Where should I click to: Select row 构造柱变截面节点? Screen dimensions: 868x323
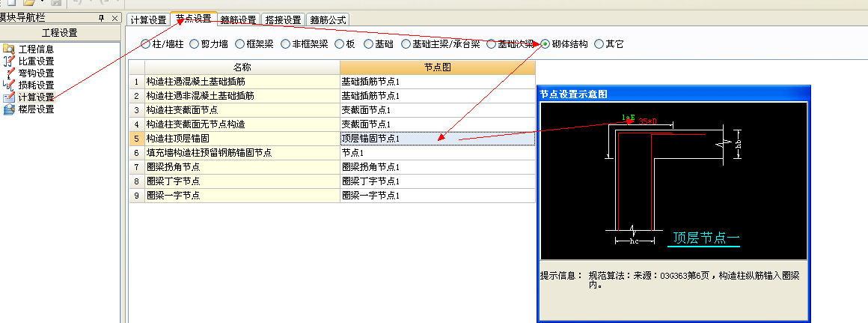242,109
